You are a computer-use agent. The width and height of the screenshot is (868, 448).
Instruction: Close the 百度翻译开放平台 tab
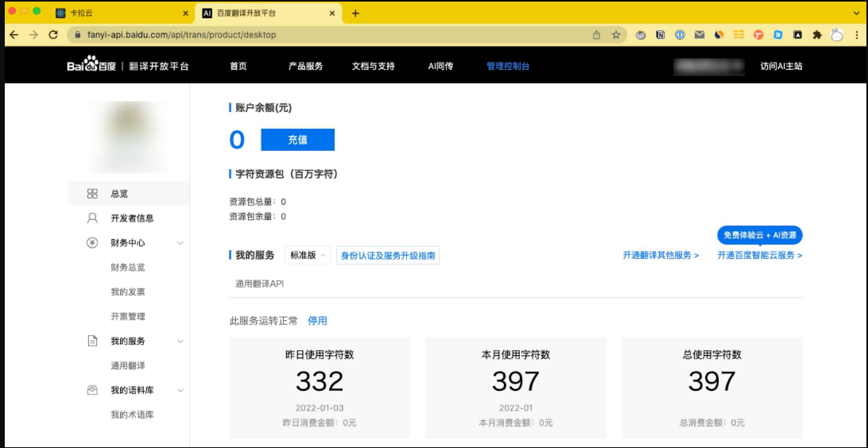[334, 14]
